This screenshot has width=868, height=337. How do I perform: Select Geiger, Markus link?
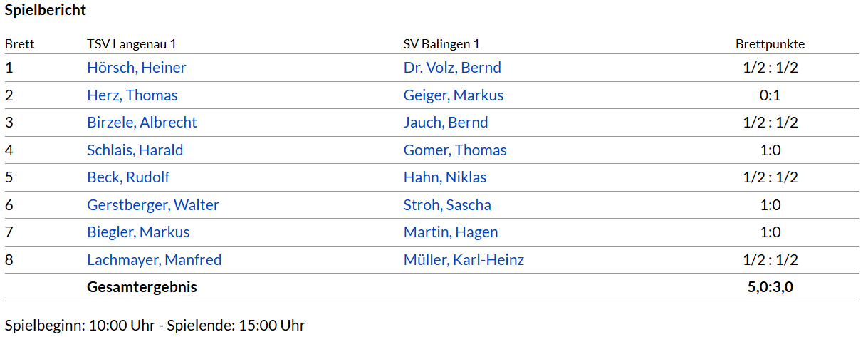(453, 95)
